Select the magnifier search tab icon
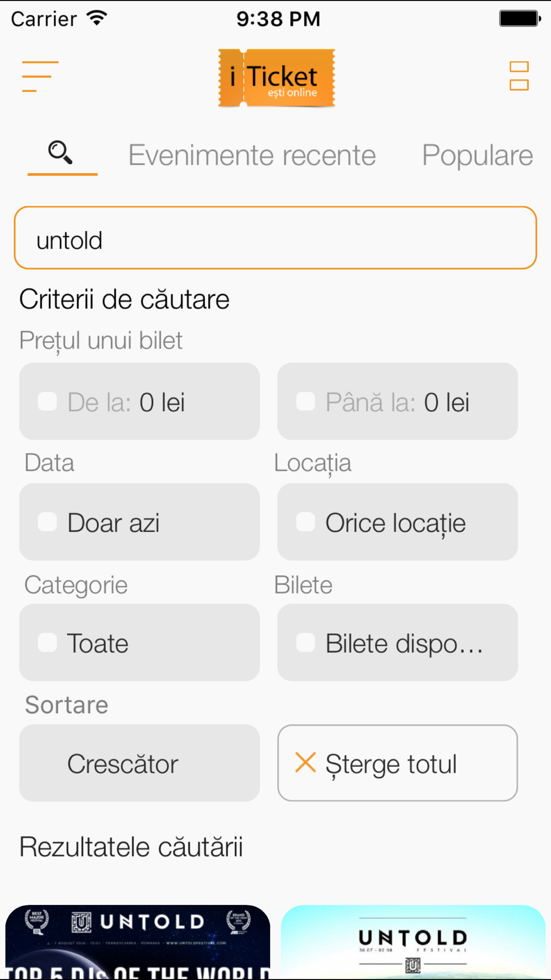The height and width of the screenshot is (980, 551). click(60, 153)
